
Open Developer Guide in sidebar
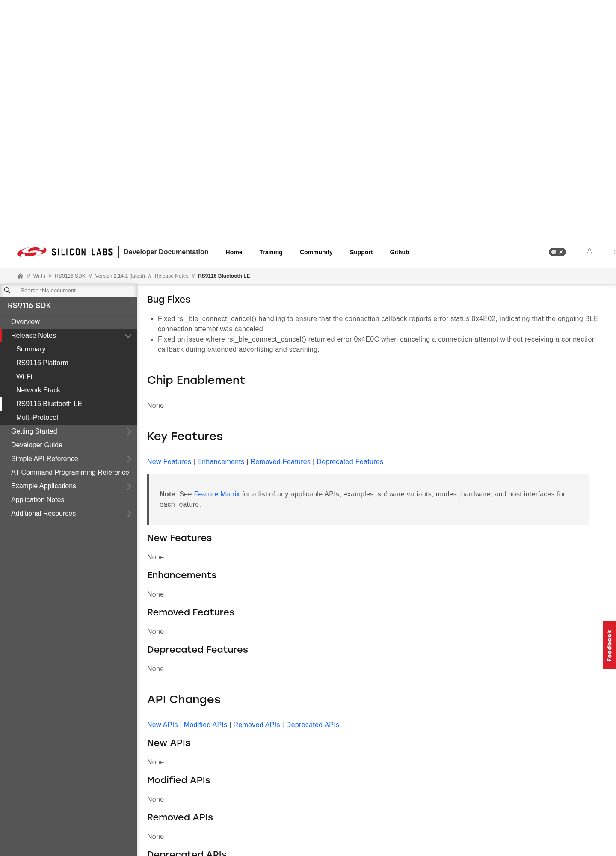pos(68,445)
